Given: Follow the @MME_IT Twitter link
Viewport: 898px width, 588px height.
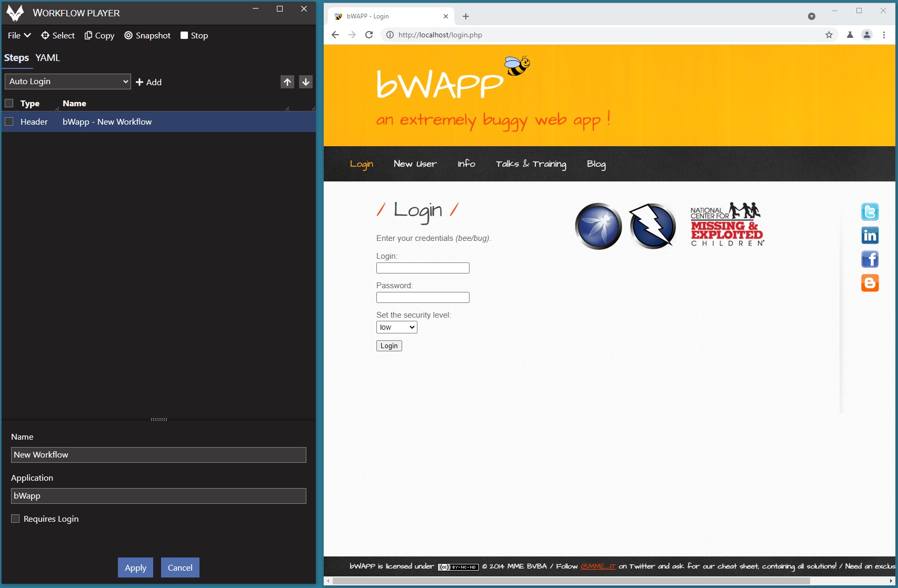Looking at the screenshot, I should coord(598,566).
